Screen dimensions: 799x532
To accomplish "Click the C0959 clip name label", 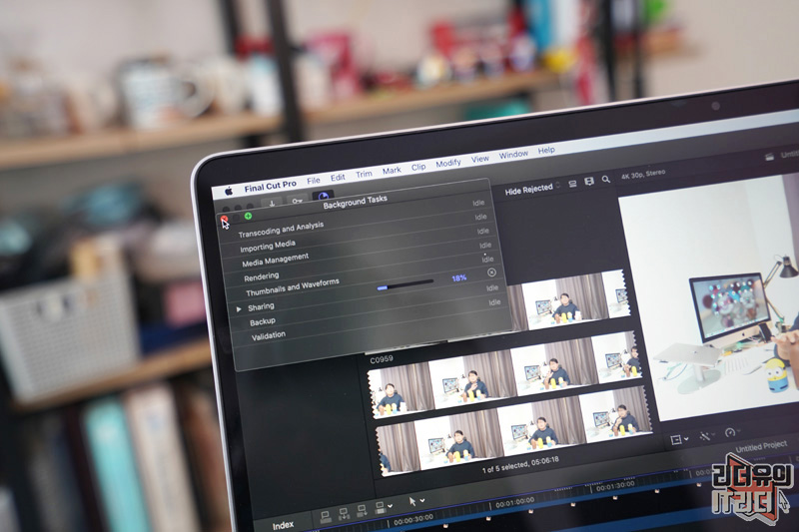I will coord(382,359).
